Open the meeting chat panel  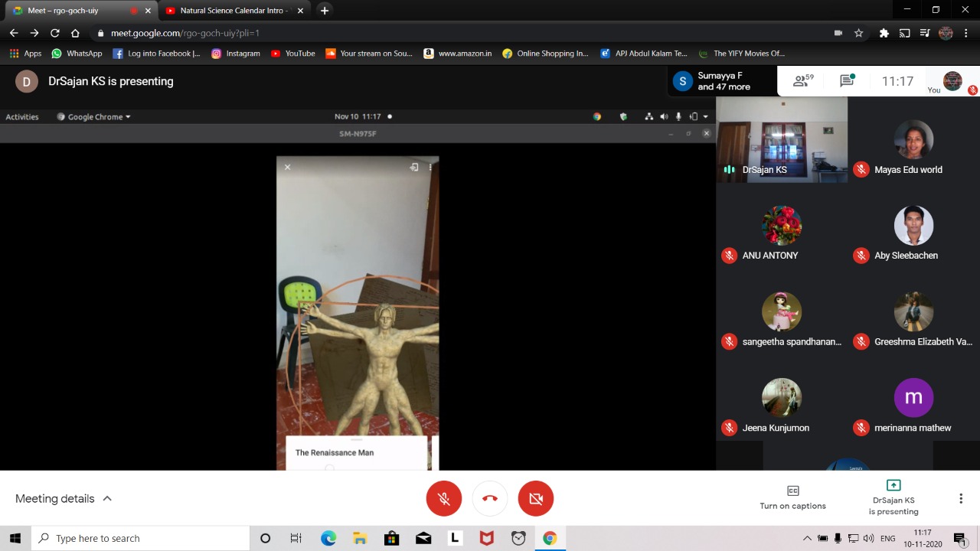(x=848, y=80)
